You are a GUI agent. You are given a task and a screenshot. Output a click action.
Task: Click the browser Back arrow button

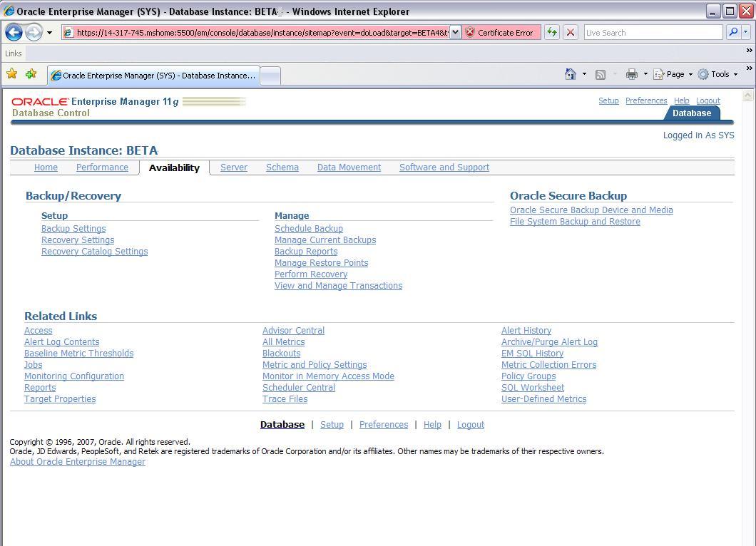pos(14,32)
